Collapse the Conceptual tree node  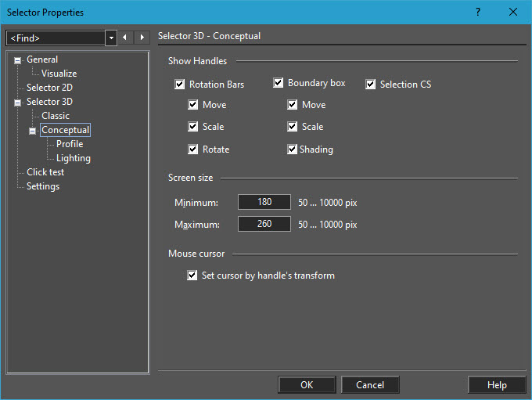pos(32,131)
